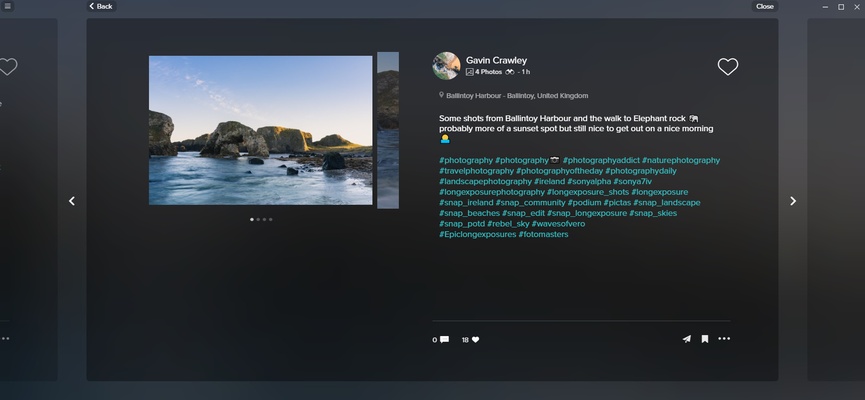Open the #ireland hashtag
865x400 pixels.
[x=549, y=182]
